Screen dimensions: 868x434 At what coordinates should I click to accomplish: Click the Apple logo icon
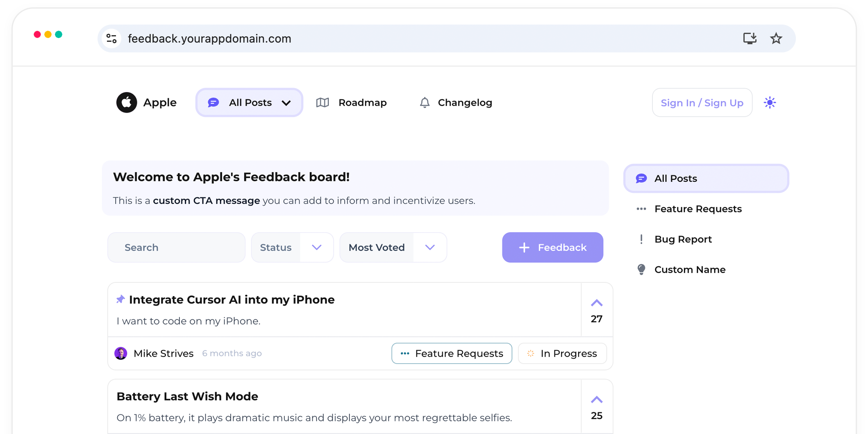pyautogui.click(x=127, y=102)
